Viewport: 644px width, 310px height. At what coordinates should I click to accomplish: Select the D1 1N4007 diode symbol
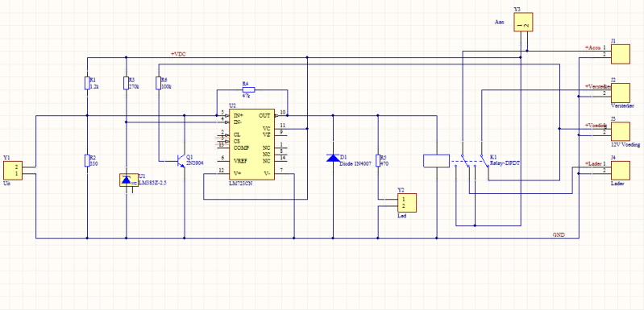pyautogui.click(x=333, y=158)
